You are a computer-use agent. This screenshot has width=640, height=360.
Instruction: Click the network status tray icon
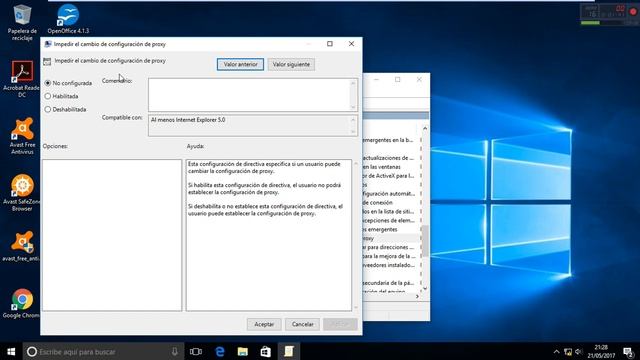pos(568,352)
